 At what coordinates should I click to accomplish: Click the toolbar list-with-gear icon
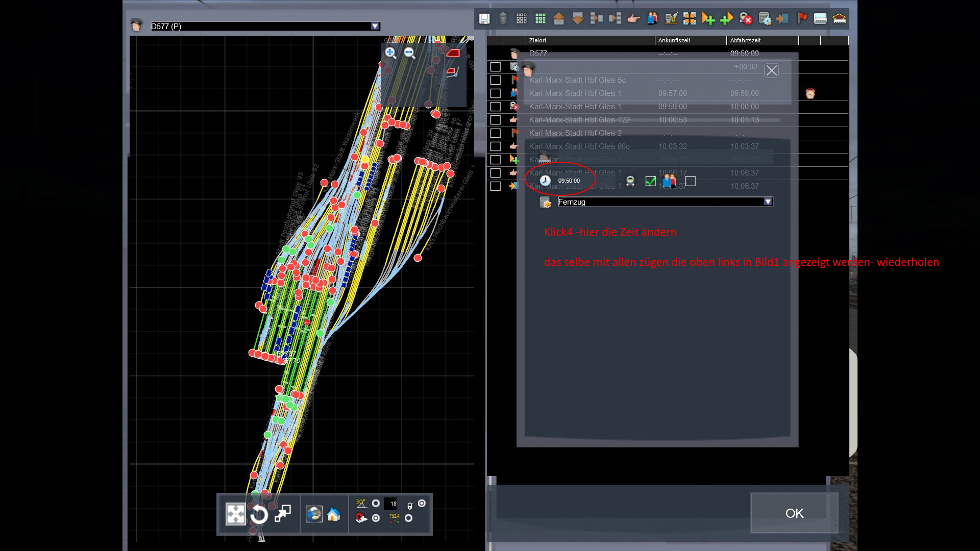(x=765, y=19)
